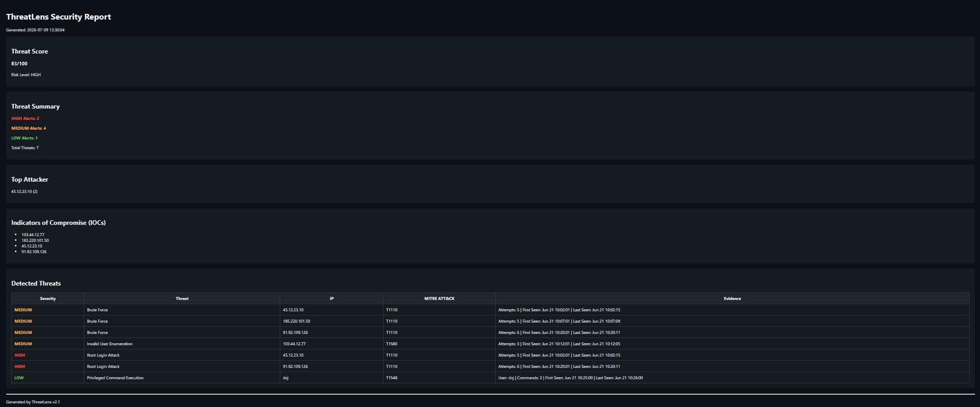The image size is (980, 407).
Task: Click HIGH severity for Root Login Attack 45.12.23.10
Action: point(20,355)
